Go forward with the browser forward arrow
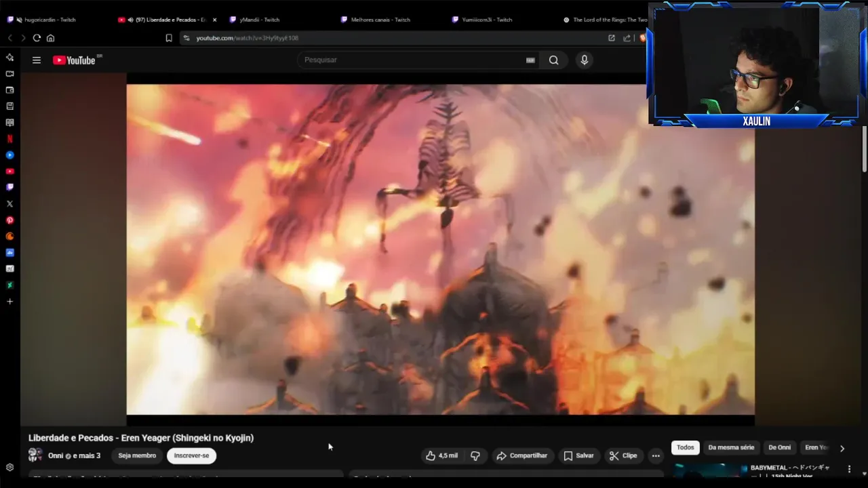868x488 pixels. [22, 38]
